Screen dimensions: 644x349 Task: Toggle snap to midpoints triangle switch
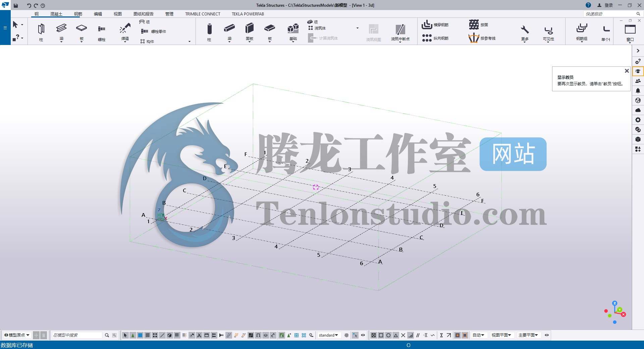(x=396, y=335)
